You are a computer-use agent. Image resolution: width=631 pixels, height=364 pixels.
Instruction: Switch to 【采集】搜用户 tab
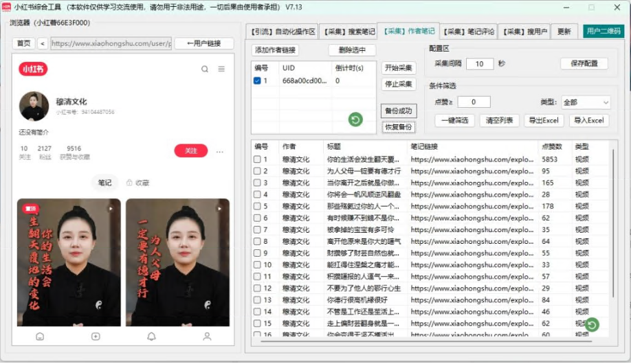point(524,32)
